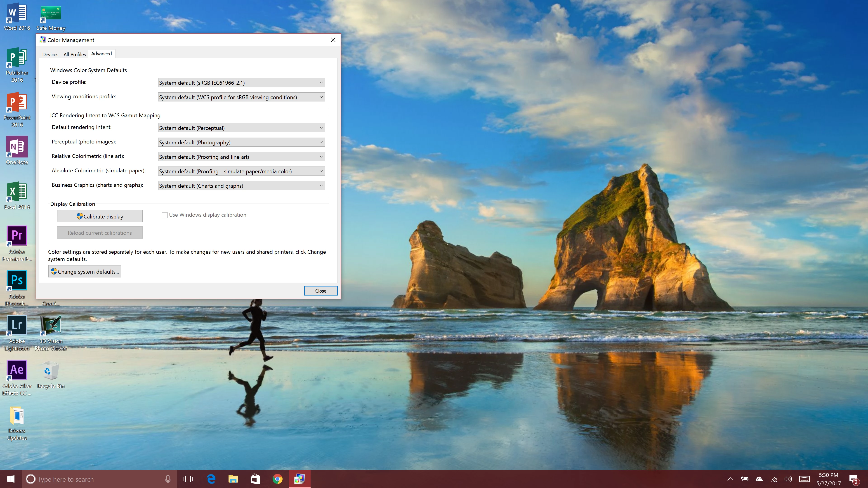This screenshot has height=488, width=868.
Task: Enable Use Windows display calibration checkbox
Action: click(x=165, y=215)
